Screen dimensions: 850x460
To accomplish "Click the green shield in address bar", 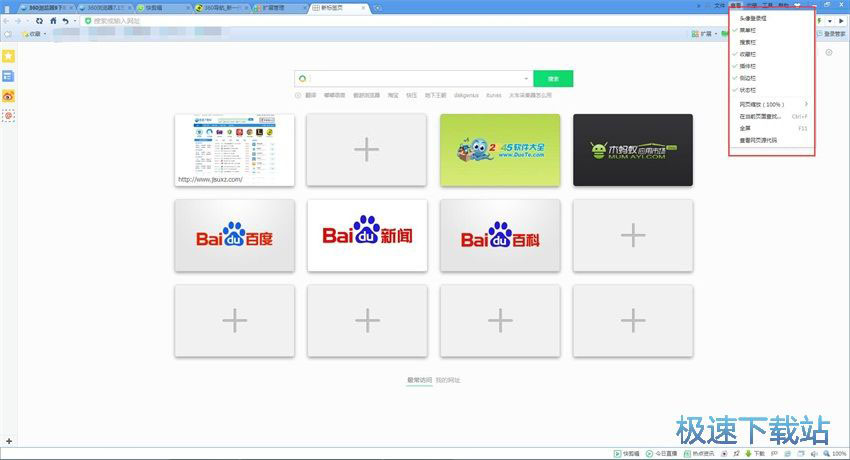I will (88, 21).
